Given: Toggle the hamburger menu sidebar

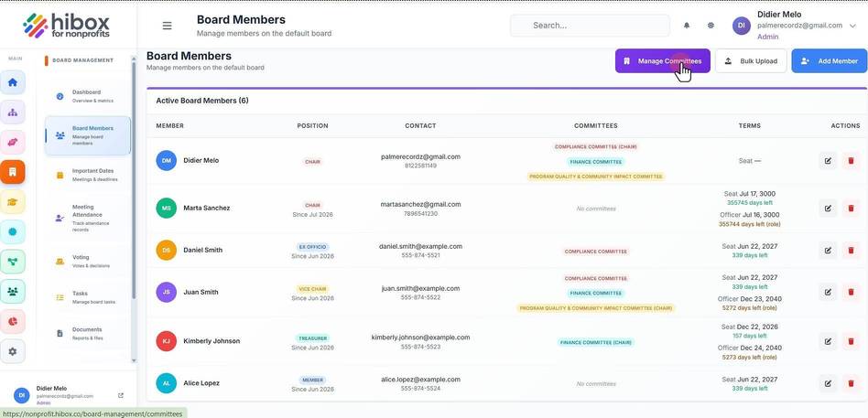Looking at the screenshot, I should [x=167, y=26].
